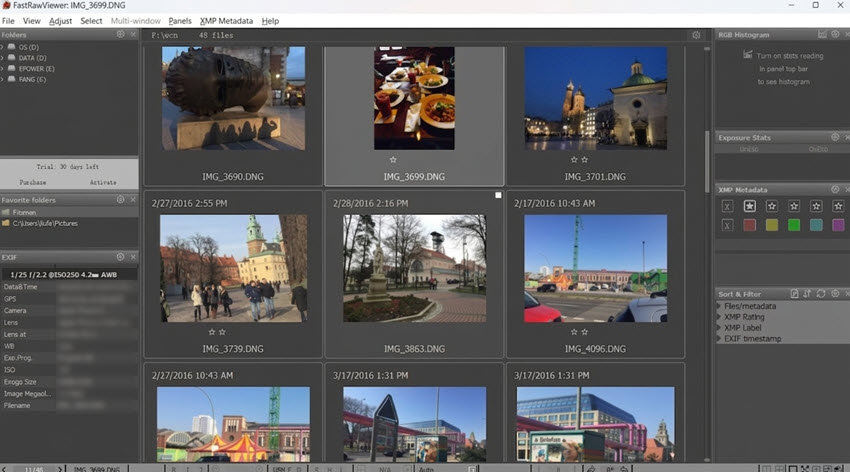Set XMP rating to one star
The width and height of the screenshot is (850, 472).
(750, 206)
